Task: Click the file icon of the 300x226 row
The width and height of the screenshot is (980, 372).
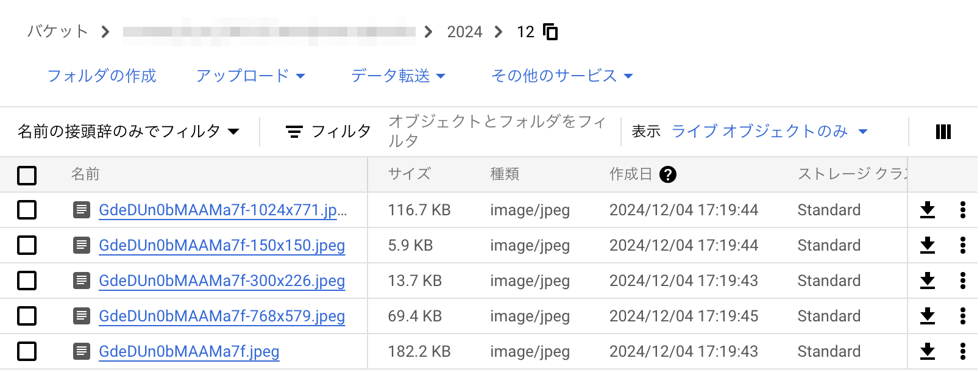Action: pos(82,281)
